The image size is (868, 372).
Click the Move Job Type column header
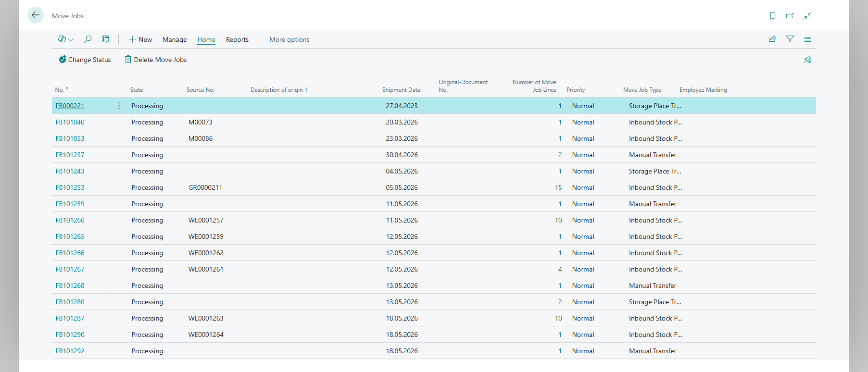point(642,90)
